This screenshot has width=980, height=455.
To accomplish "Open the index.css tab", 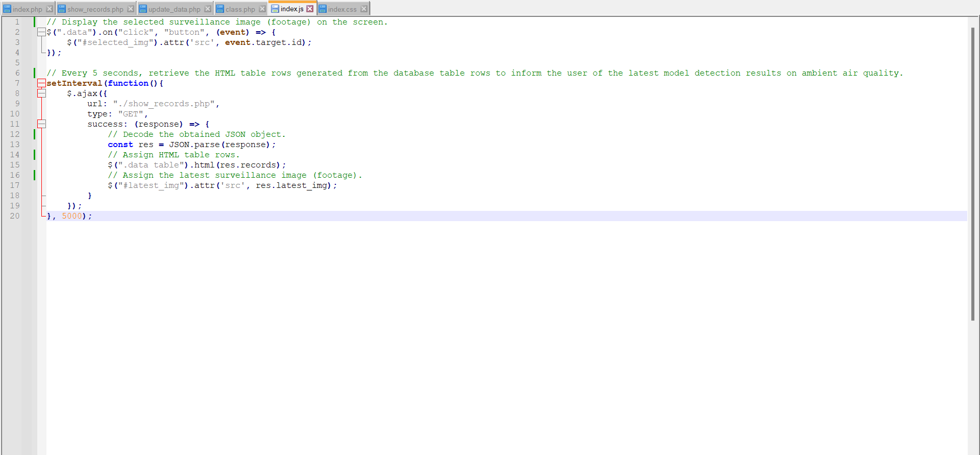I will (x=342, y=9).
